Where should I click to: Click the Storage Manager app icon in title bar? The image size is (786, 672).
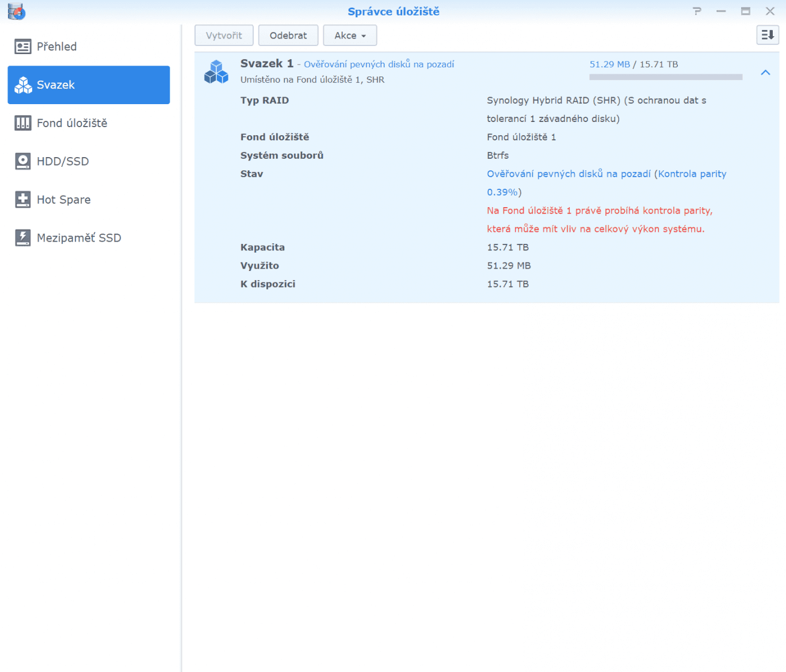click(16, 11)
